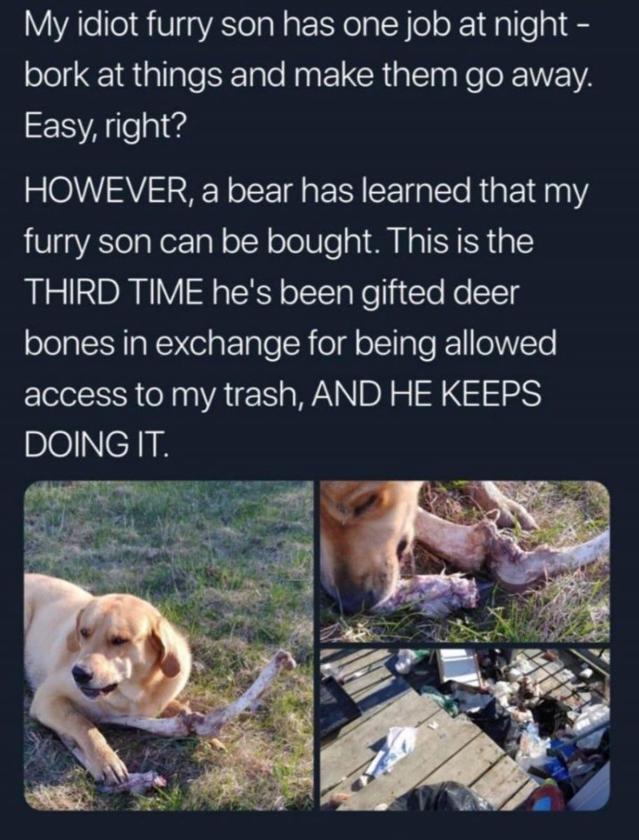Open the close-up photo of dog chewing bone

(465, 561)
